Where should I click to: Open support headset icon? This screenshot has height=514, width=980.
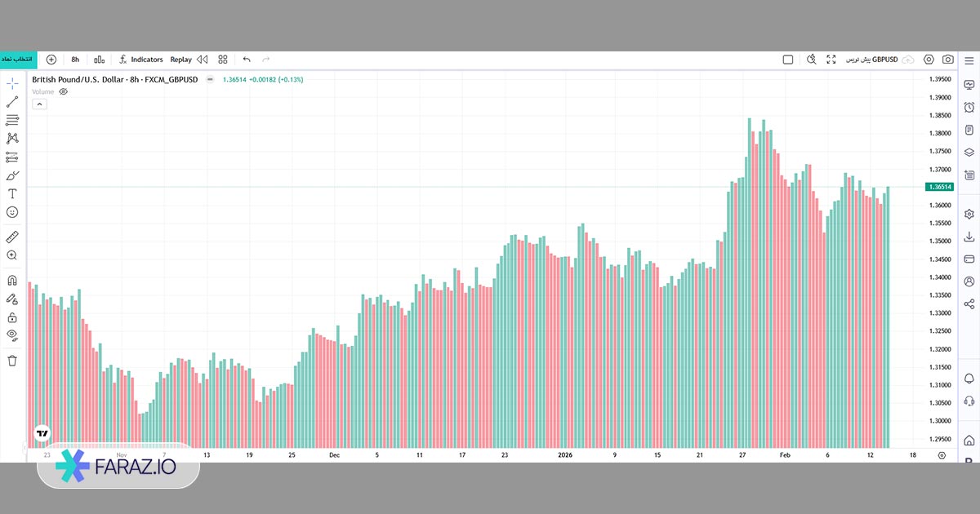[x=969, y=401]
